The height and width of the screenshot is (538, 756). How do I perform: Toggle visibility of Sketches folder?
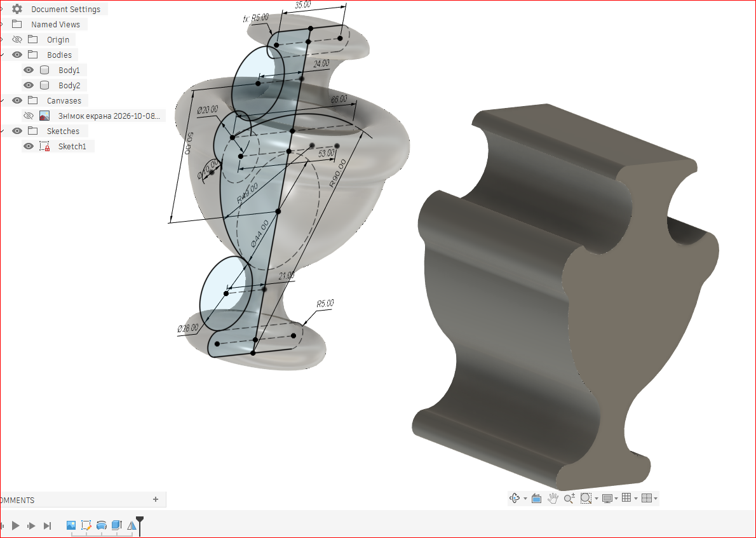tap(17, 131)
